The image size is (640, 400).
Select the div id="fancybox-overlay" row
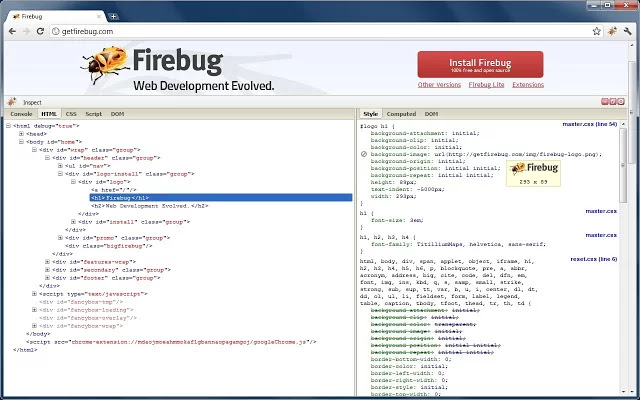[x=88, y=318]
